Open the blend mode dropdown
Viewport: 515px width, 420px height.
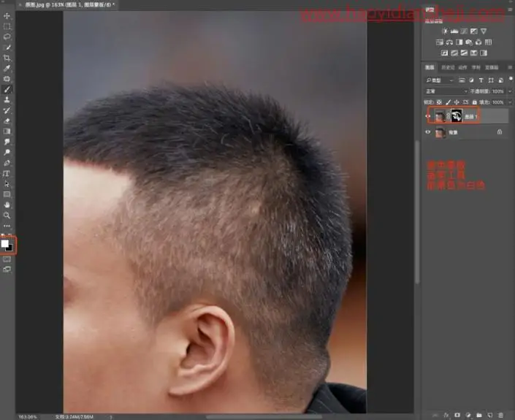pos(446,91)
